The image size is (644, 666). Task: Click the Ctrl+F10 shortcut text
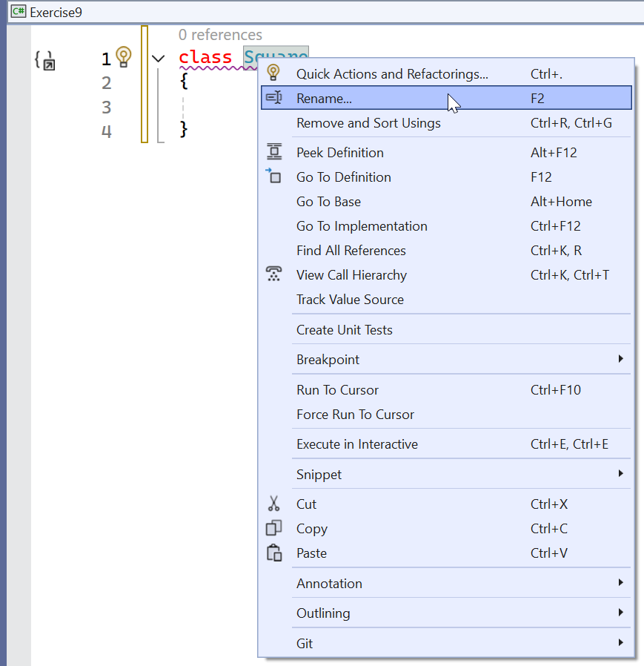(x=555, y=390)
